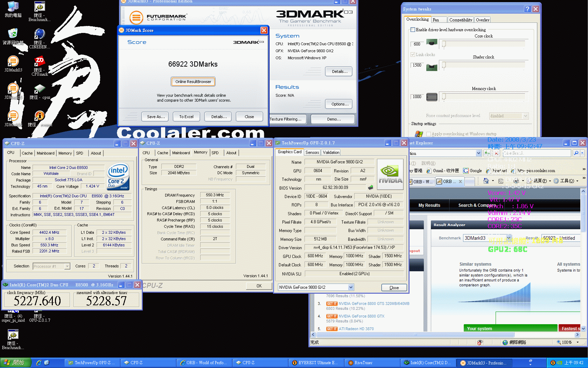Click IE Live Search input field
Screen dimensions: 588x368
537,153
